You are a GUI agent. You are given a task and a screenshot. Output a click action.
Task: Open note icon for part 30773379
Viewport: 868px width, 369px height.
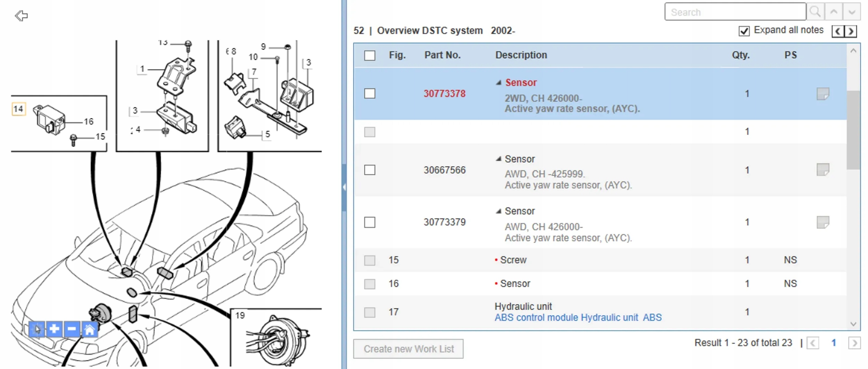pos(823,222)
